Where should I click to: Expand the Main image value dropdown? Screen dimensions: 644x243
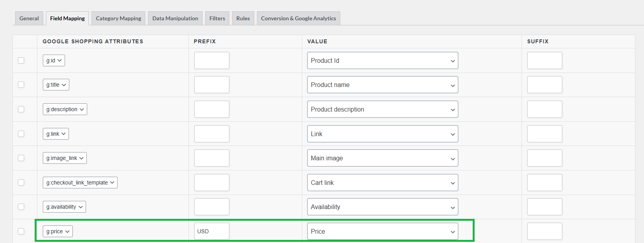(382, 158)
